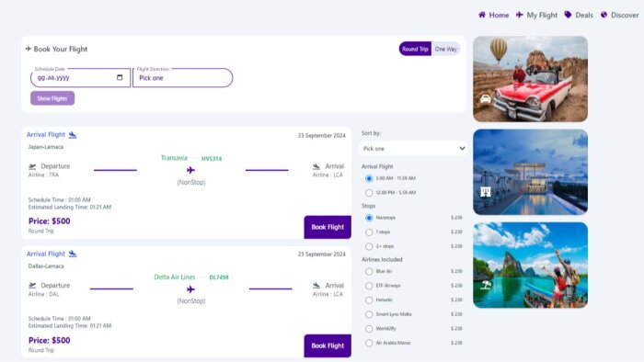This screenshot has height=362, width=644.
Task: Open the Sort by Pick one dropdown
Action: [x=413, y=149]
